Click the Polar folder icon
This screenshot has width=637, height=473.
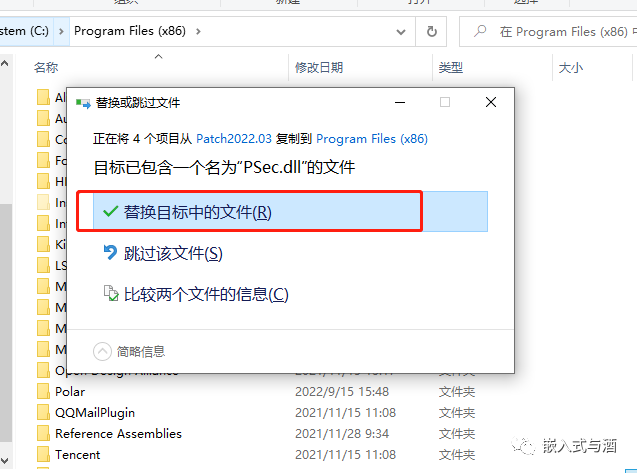(x=43, y=391)
